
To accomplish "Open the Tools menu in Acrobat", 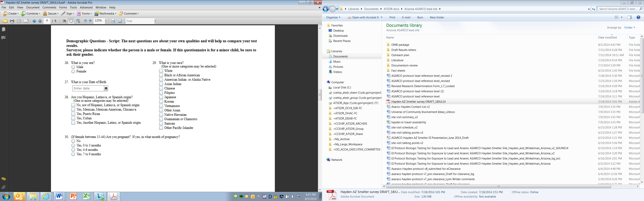I will click(73, 7).
